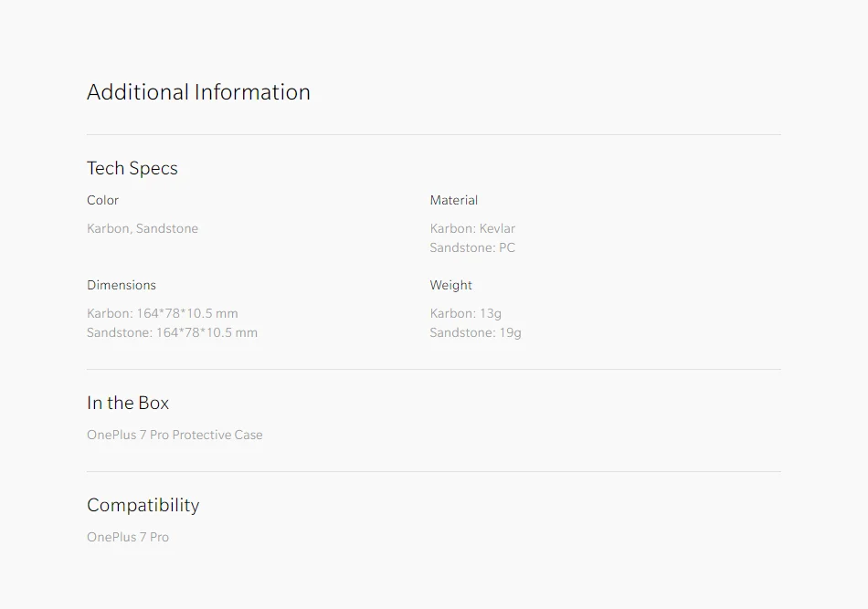The height and width of the screenshot is (609, 868).
Task: Click the Weight label
Action: point(450,286)
